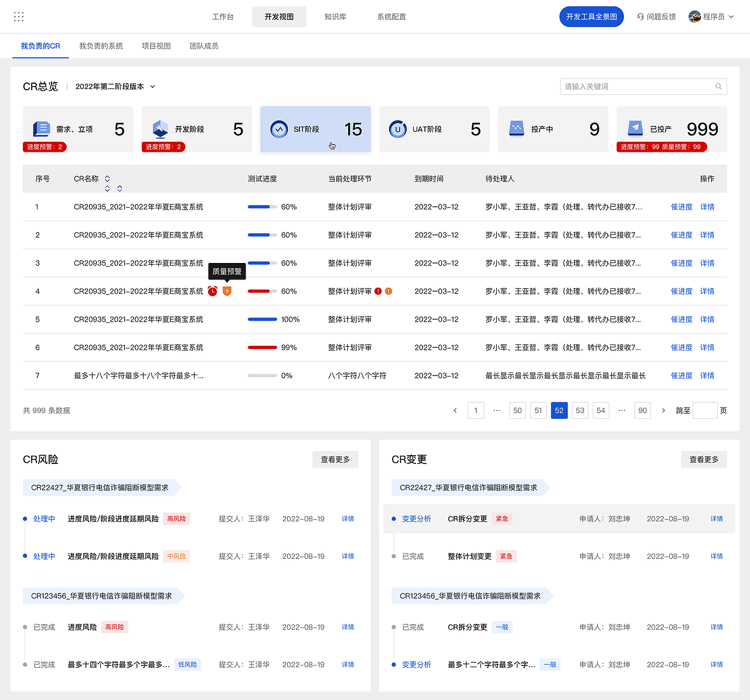
Task: Click the 开发阶段 stage icon
Action: (161, 129)
